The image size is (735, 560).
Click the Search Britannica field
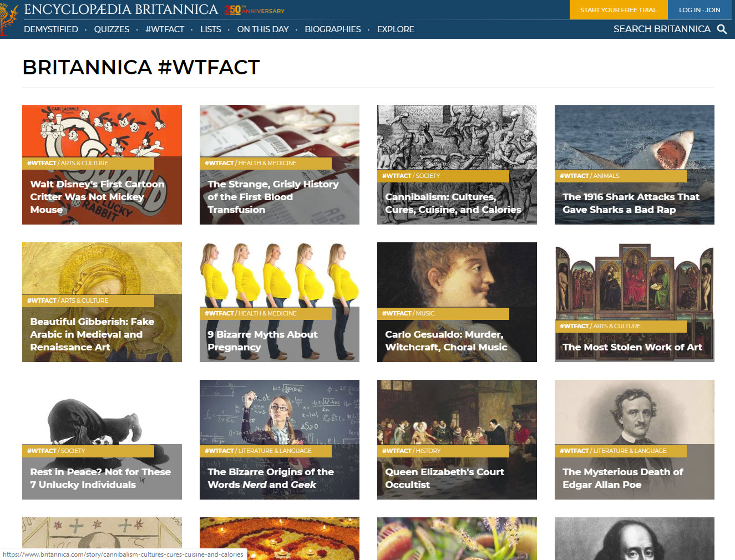click(x=661, y=29)
